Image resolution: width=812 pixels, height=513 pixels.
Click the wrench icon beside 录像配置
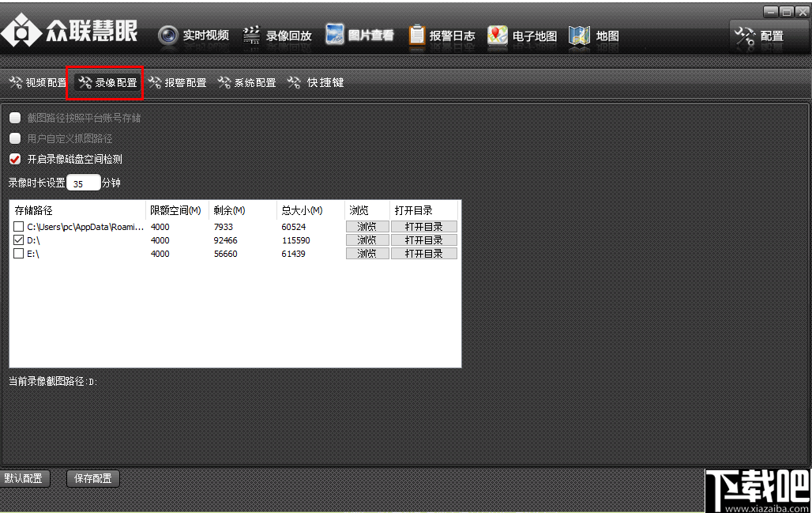click(x=85, y=82)
